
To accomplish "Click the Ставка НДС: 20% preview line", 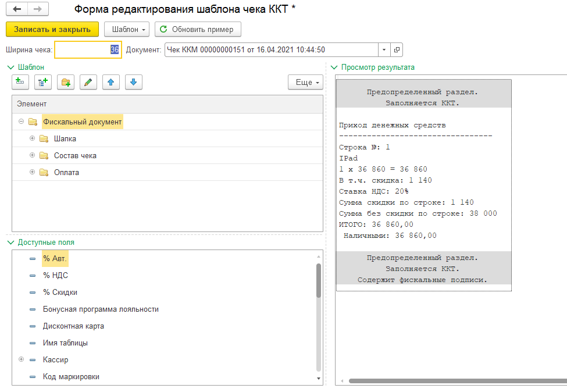I will (x=374, y=191).
